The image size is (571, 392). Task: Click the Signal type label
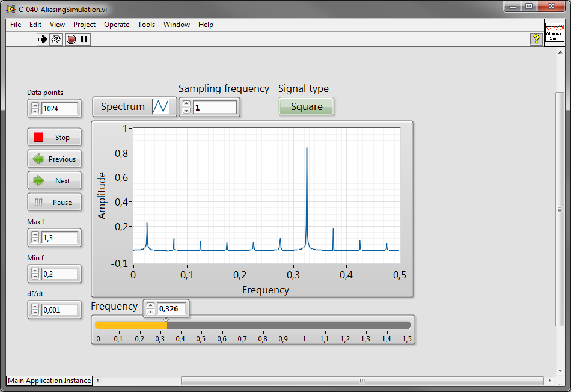(x=304, y=88)
